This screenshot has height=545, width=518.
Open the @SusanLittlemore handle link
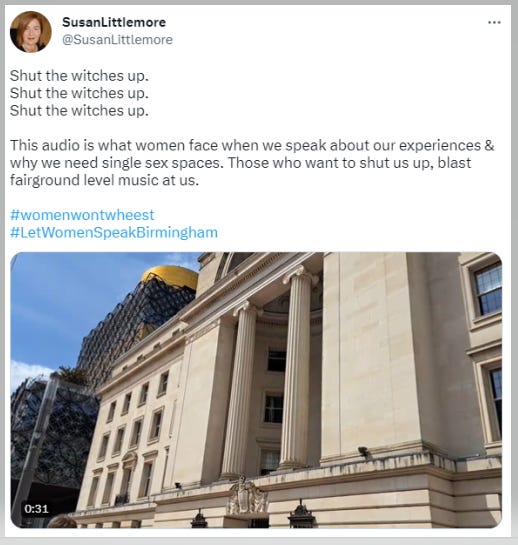tap(117, 40)
